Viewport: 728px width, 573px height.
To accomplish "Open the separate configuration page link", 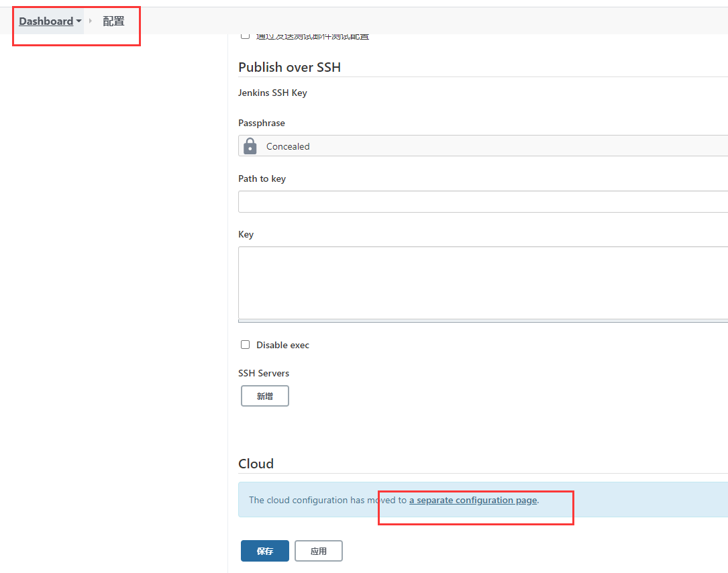I will click(x=473, y=500).
